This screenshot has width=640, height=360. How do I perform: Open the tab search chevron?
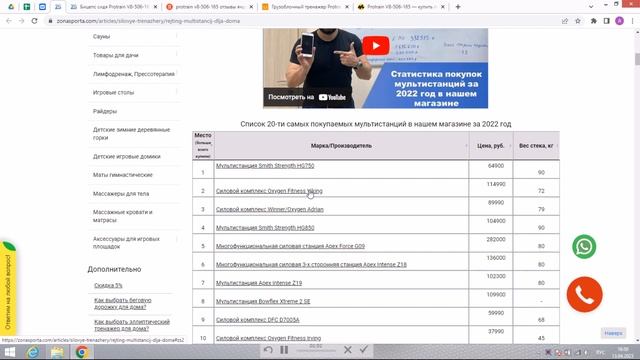coord(591,7)
